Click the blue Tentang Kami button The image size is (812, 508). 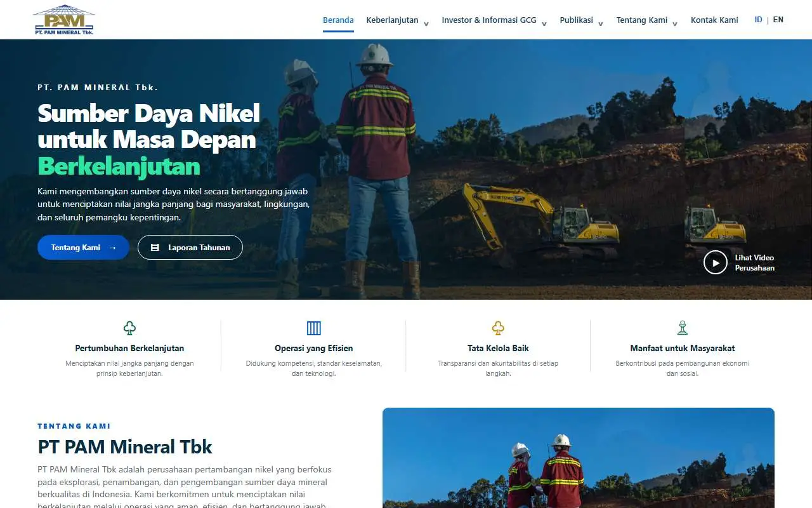tap(83, 248)
